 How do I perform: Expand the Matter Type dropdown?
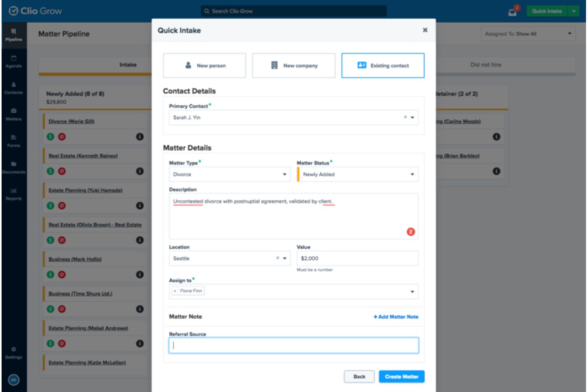click(230, 174)
